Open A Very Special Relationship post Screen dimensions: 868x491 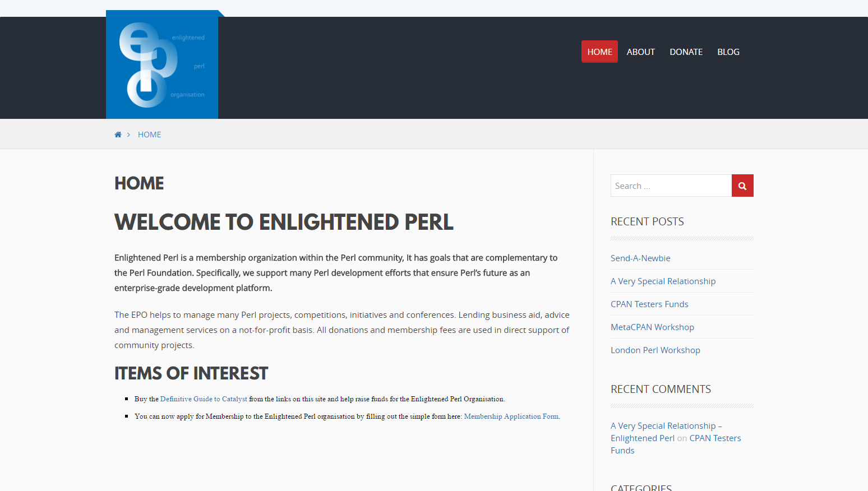coord(663,281)
